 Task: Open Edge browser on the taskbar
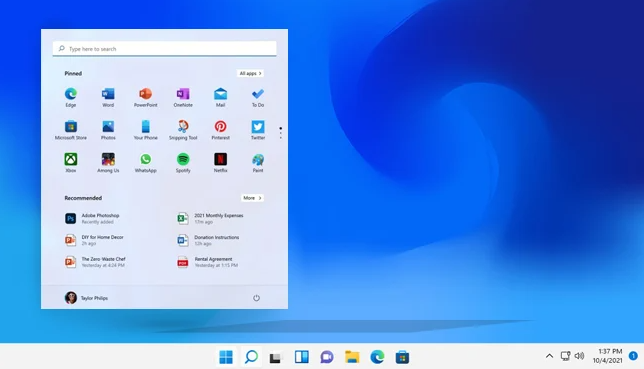pos(377,357)
